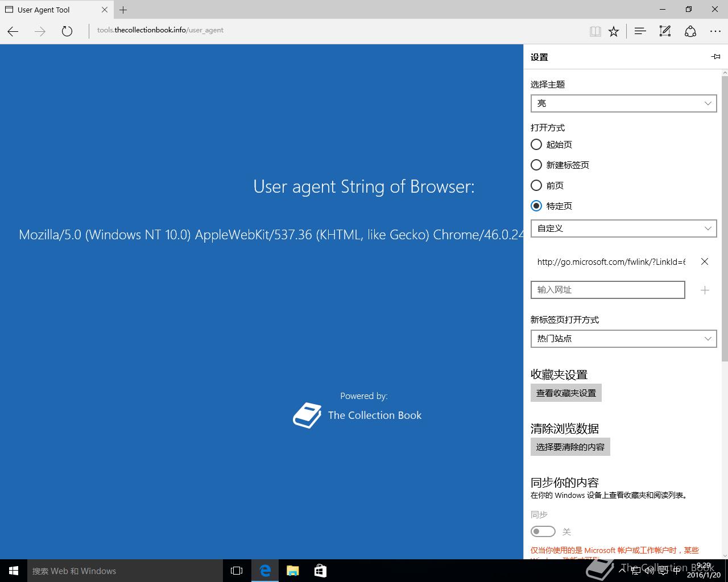Pin the settings pane with pin icon

(716, 57)
